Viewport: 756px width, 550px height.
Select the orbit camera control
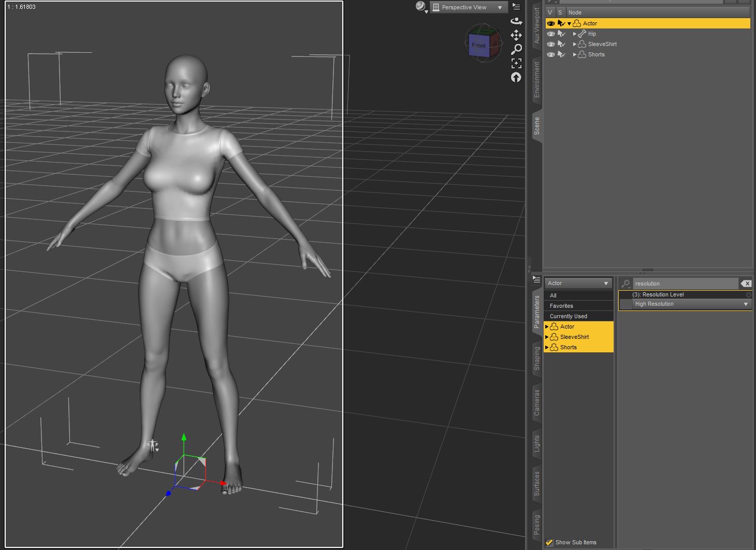(x=516, y=21)
